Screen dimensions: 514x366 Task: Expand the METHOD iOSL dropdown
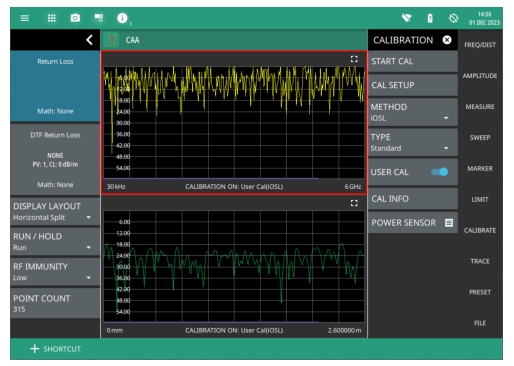click(x=413, y=112)
